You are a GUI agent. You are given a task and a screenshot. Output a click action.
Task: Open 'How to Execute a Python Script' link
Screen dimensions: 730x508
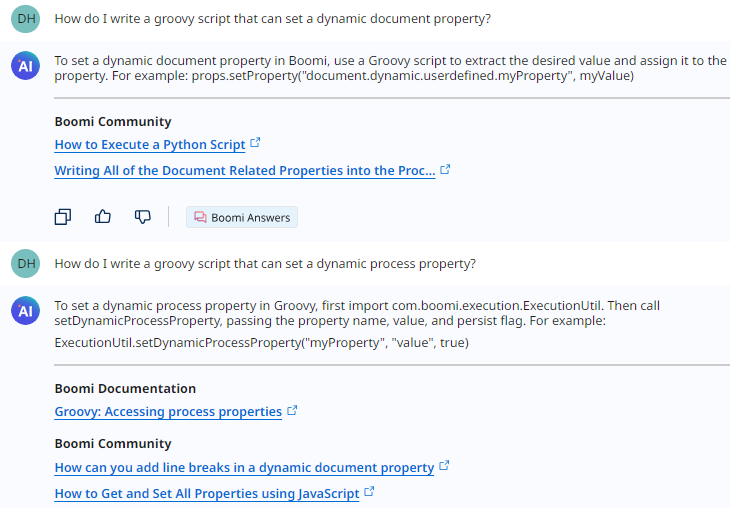click(150, 145)
